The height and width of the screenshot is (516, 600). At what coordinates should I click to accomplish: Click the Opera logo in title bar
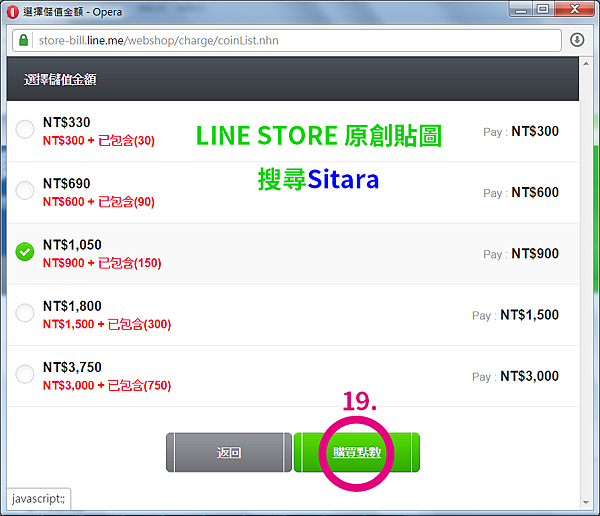point(12,12)
